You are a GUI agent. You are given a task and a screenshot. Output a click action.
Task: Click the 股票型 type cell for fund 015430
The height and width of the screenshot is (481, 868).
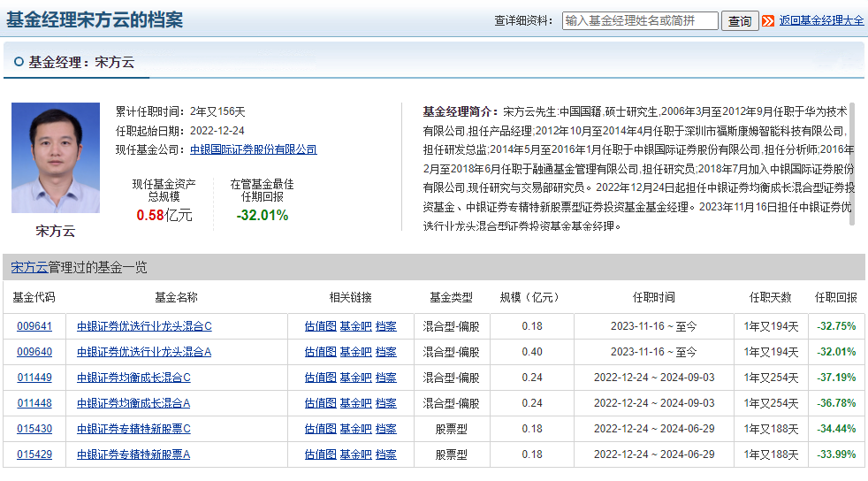click(451, 429)
